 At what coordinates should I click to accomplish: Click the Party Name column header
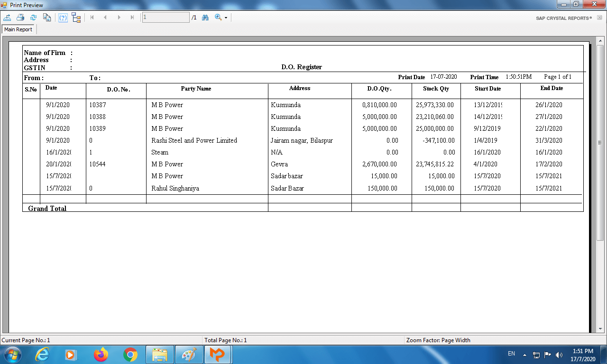click(x=196, y=89)
